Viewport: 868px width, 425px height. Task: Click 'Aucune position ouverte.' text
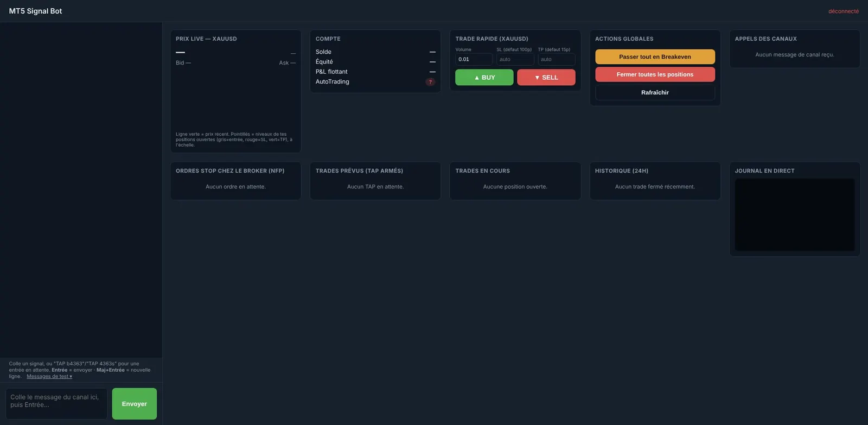click(515, 187)
